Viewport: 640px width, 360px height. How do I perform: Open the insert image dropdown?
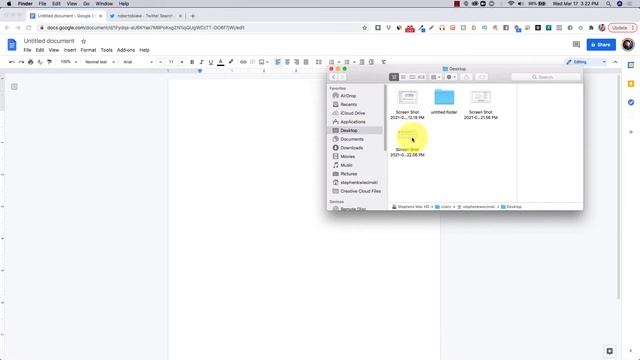(x=264, y=62)
